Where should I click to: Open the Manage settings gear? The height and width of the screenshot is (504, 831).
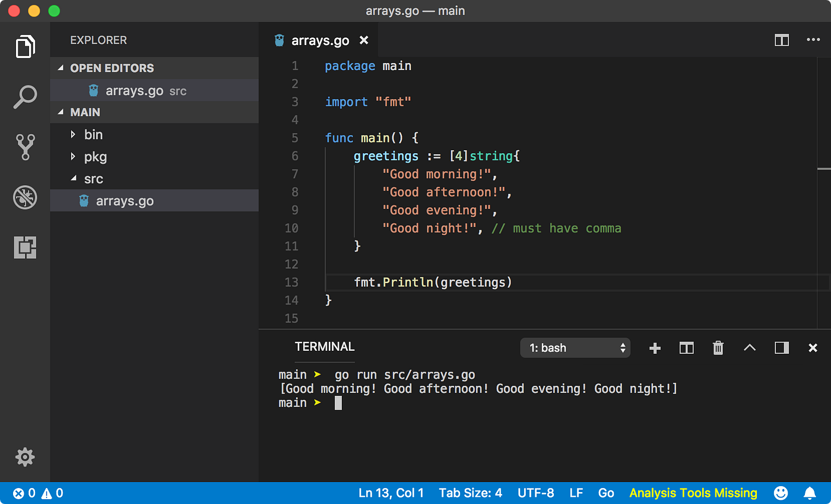(x=24, y=457)
